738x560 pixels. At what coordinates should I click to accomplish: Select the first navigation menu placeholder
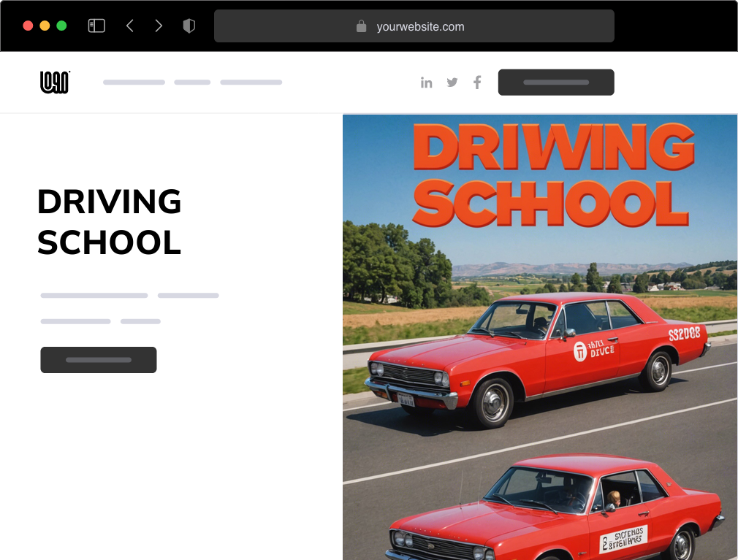click(134, 83)
